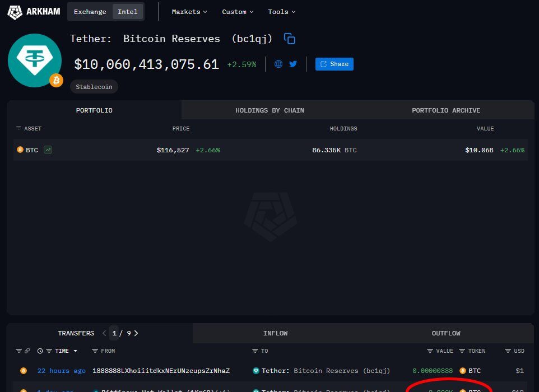This screenshot has height=392, width=539.
Task: Switch to Exchange mode
Action: point(90,12)
